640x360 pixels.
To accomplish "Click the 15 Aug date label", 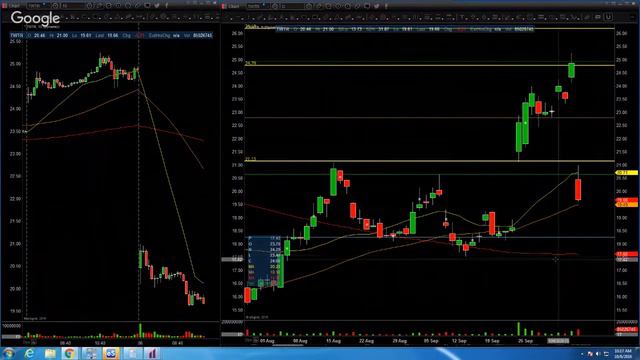I will pyautogui.click(x=333, y=341).
